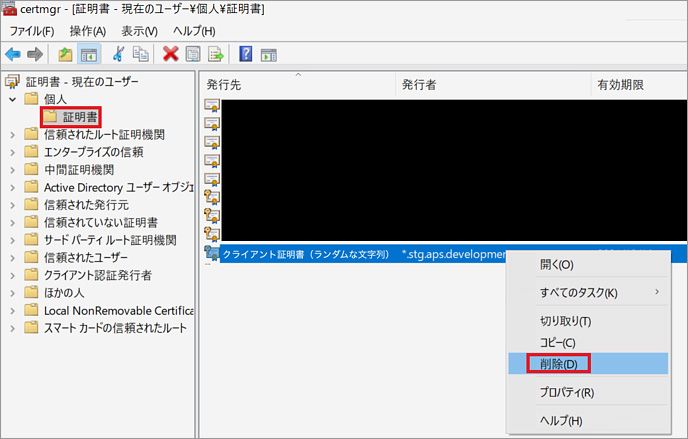This screenshot has width=688, height=439.
Task: Expand the サード パーティ ルート証明機関 node
Action: coord(13,240)
